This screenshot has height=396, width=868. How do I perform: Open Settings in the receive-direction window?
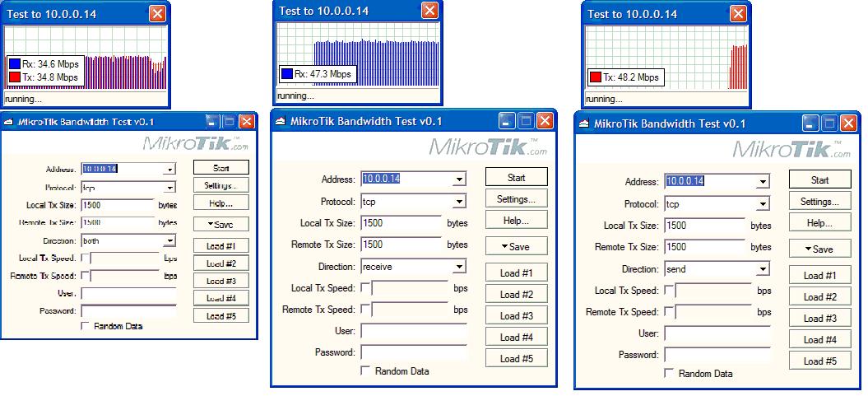pos(517,198)
